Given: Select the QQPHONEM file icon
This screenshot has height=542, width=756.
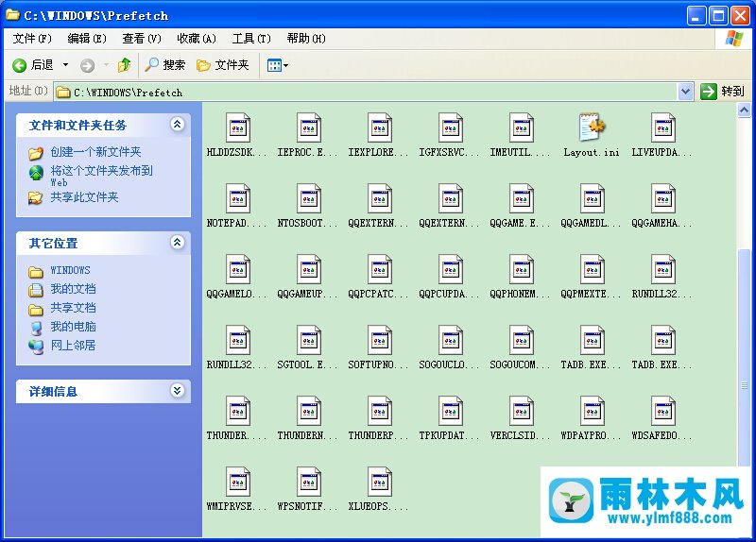Looking at the screenshot, I should pos(522,269).
